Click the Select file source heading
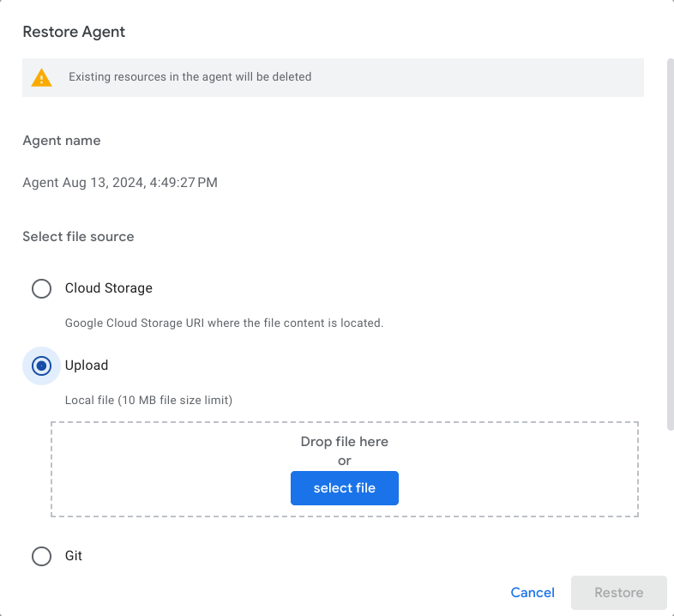The image size is (674, 616). 78,236
